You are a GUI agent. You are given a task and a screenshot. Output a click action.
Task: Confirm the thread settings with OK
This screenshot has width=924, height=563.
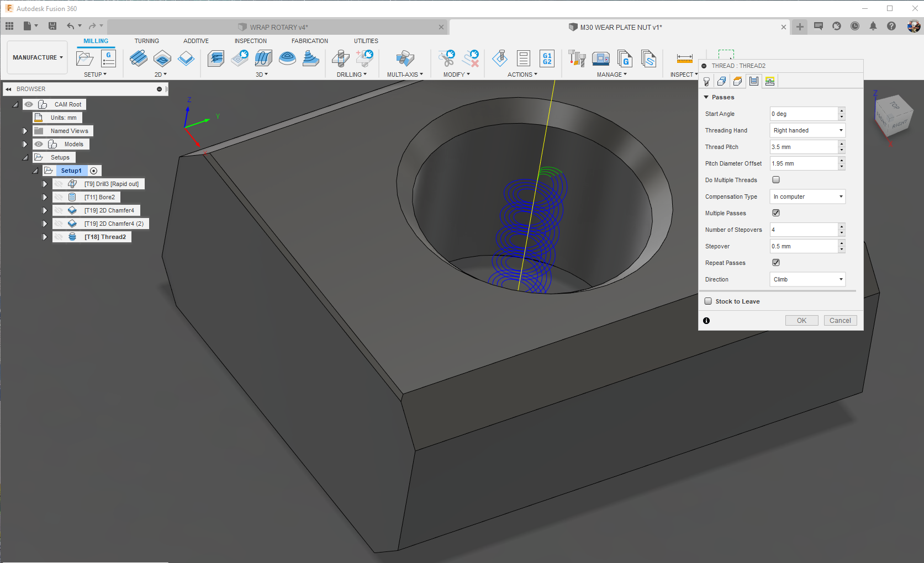tap(801, 320)
